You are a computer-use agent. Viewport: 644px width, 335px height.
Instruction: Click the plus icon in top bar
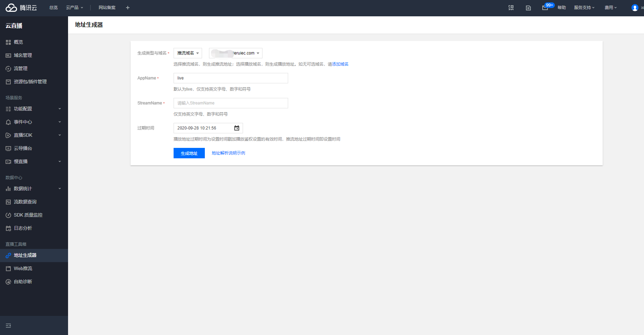(x=128, y=8)
